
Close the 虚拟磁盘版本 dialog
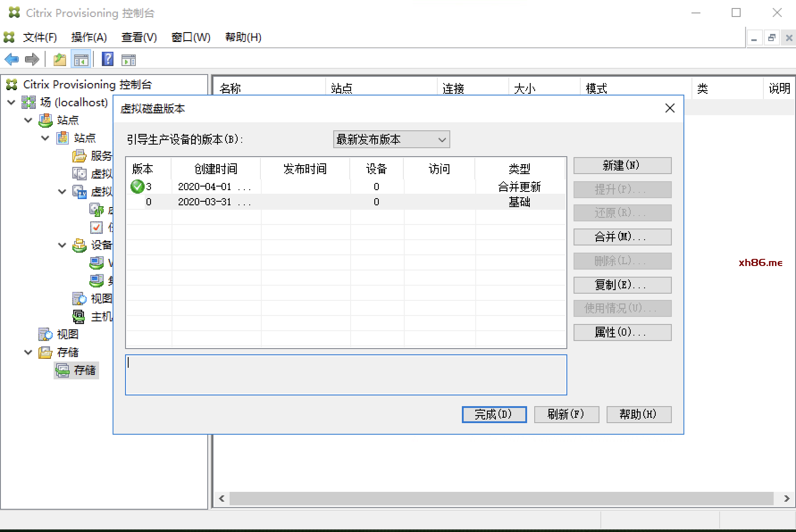coord(670,108)
